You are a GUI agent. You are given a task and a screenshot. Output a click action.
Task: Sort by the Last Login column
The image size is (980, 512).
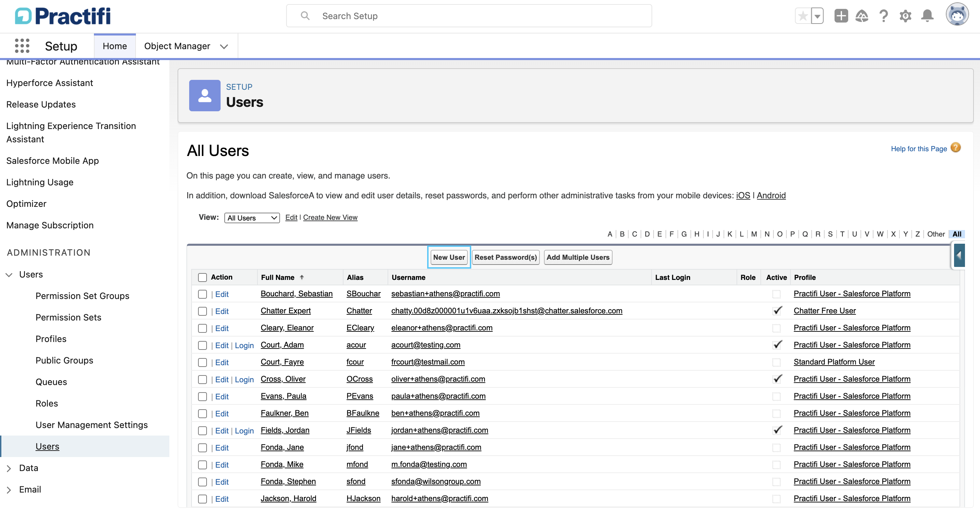673,277
